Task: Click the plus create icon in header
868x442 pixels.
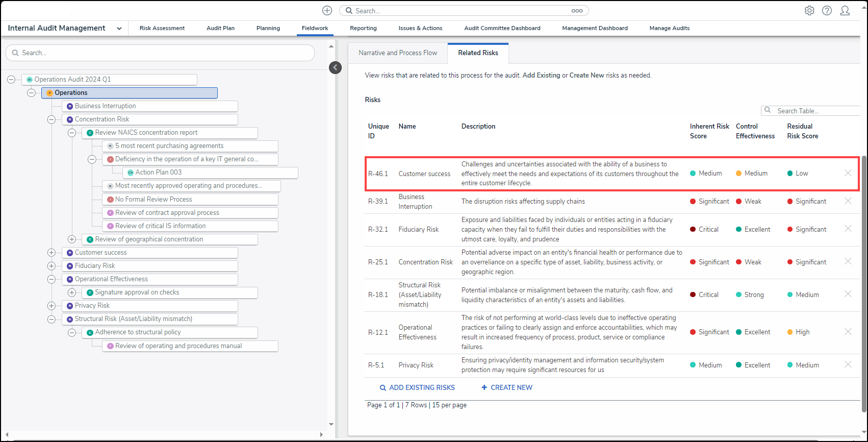Action: pyautogui.click(x=327, y=11)
